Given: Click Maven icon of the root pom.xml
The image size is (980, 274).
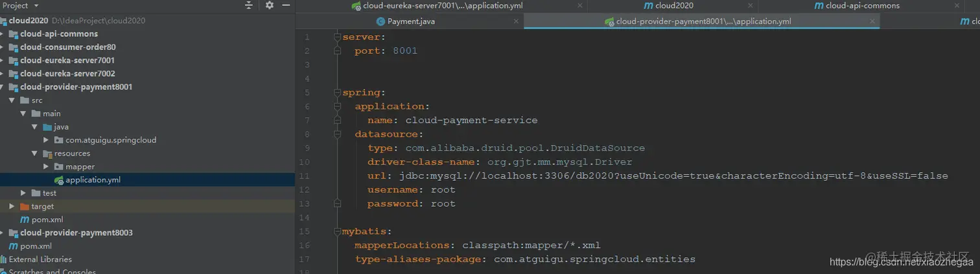Looking at the screenshot, I should click(14, 246).
